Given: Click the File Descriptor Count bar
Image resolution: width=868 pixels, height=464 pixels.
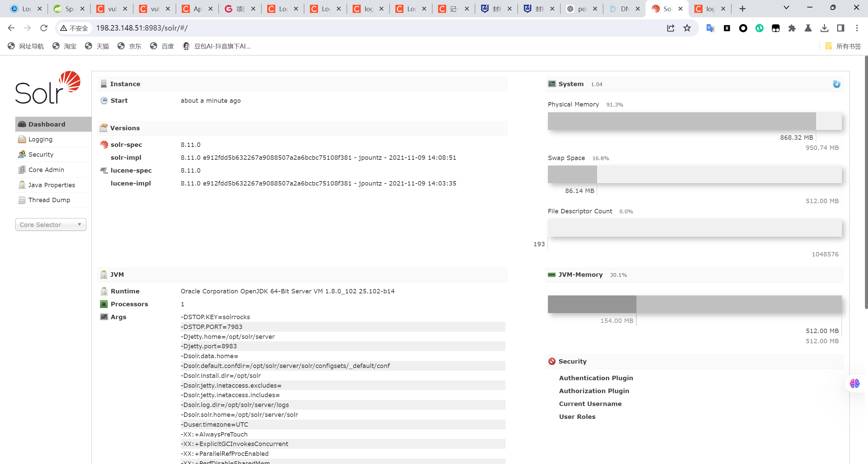Looking at the screenshot, I should [x=695, y=228].
